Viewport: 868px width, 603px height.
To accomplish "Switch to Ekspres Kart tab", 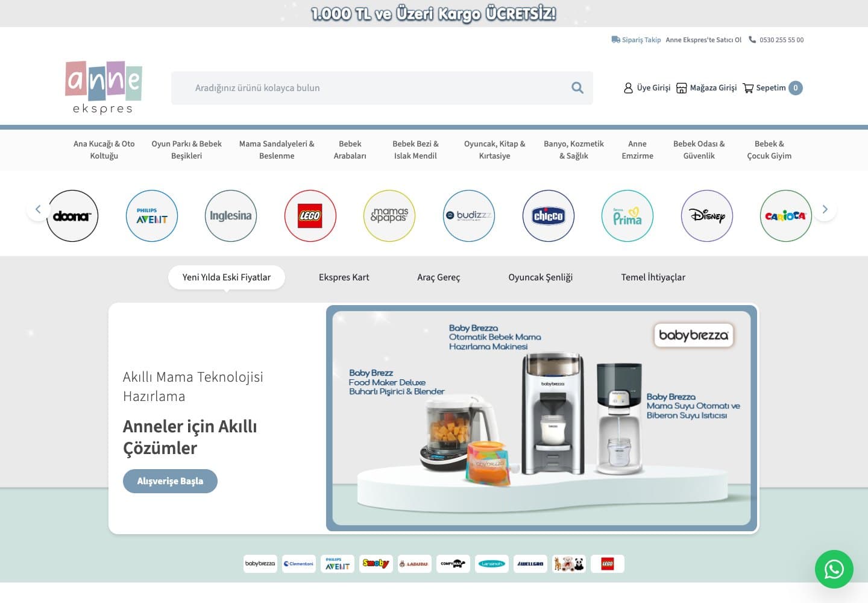I will pyautogui.click(x=344, y=277).
